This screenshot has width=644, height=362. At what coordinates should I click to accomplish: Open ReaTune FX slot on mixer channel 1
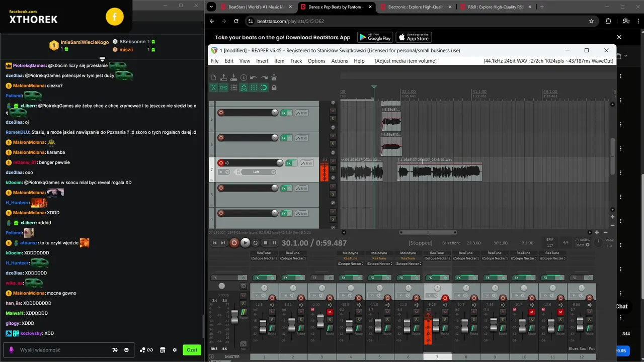point(264,253)
